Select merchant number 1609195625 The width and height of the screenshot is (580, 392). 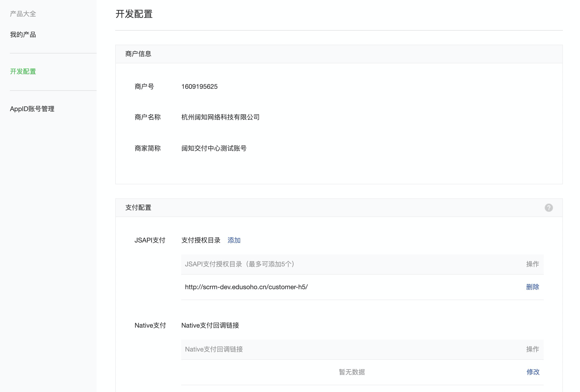[x=199, y=86]
